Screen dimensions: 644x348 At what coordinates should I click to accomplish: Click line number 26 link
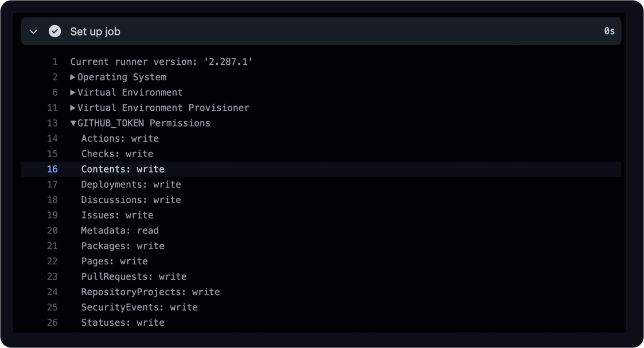(52, 323)
